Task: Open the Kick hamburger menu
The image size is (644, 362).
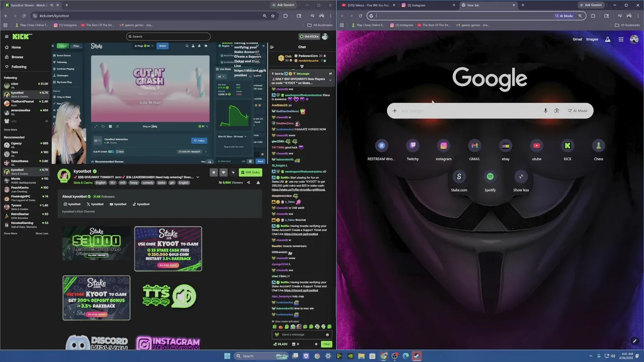Action: click(7, 36)
